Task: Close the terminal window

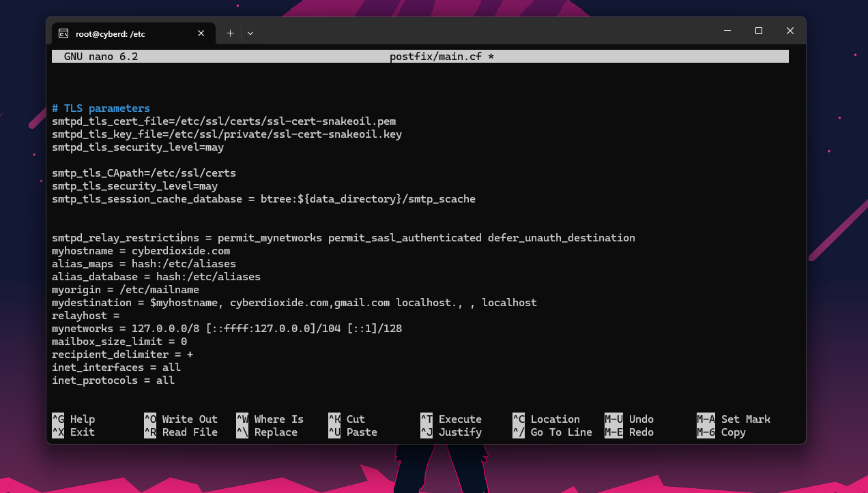Action: click(790, 31)
